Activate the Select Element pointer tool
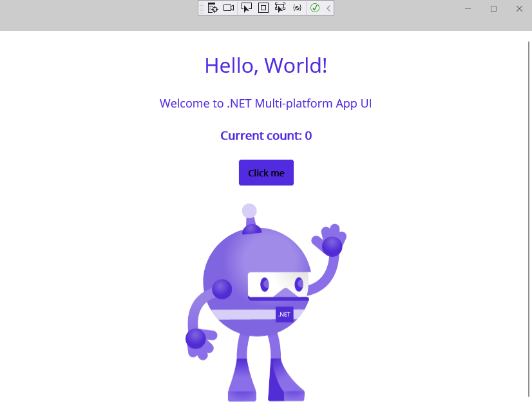The height and width of the screenshot is (414, 532). [247, 8]
